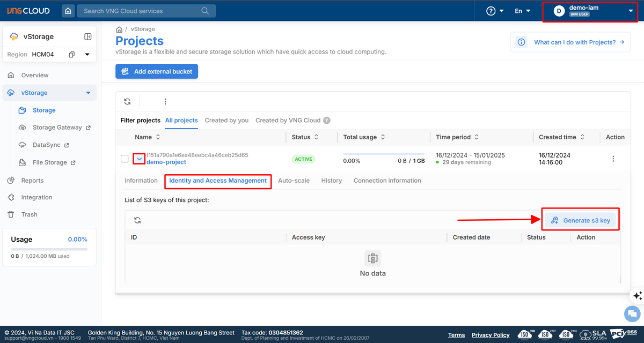Open the chat support bubble
This screenshot has height=343, width=644.
pyautogui.click(x=632, y=314)
